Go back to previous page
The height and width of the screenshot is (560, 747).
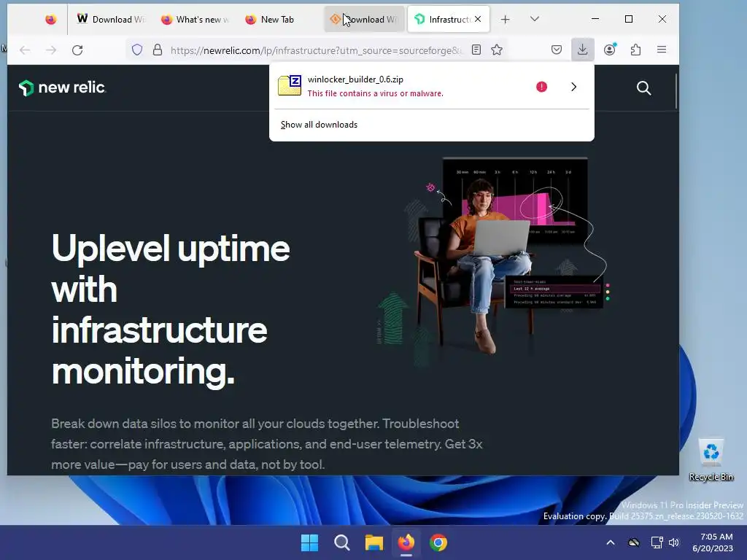(26, 50)
